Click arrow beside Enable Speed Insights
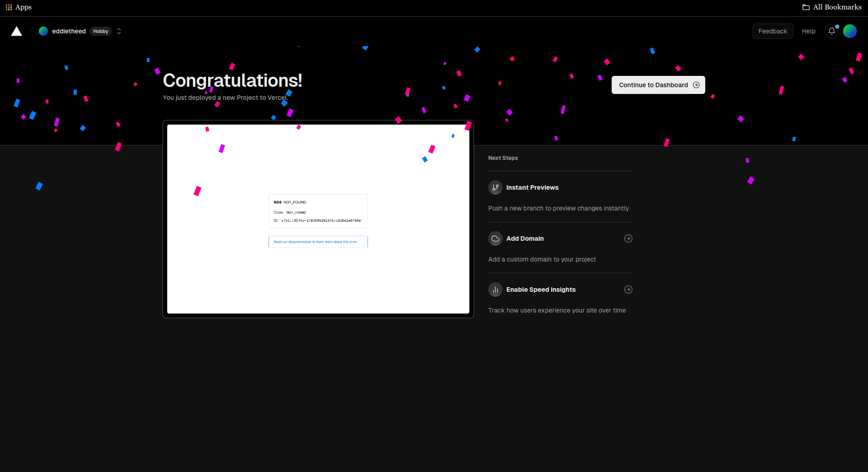The height and width of the screenshot is (472, 868). click(x=628, y=290)
